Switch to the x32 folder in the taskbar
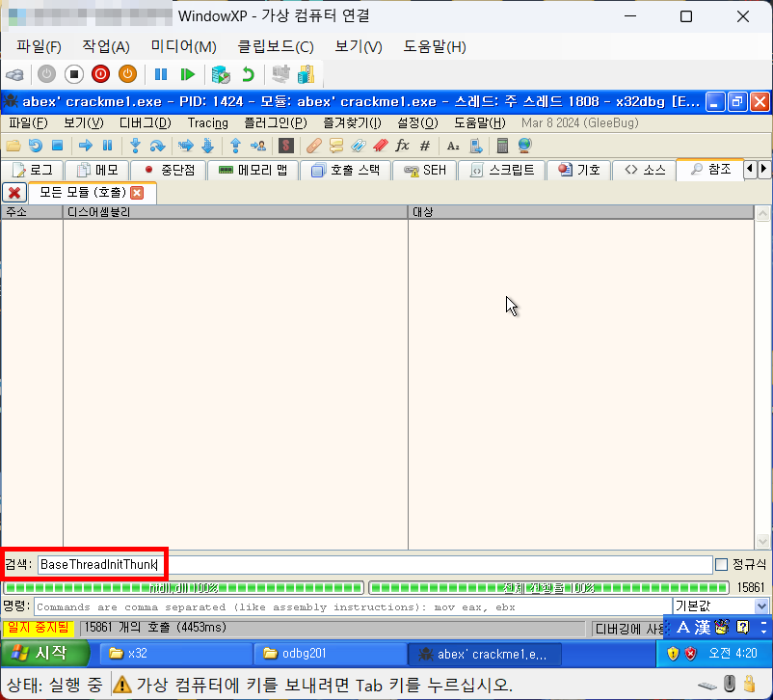773x700 pixels. click(175, 654)
